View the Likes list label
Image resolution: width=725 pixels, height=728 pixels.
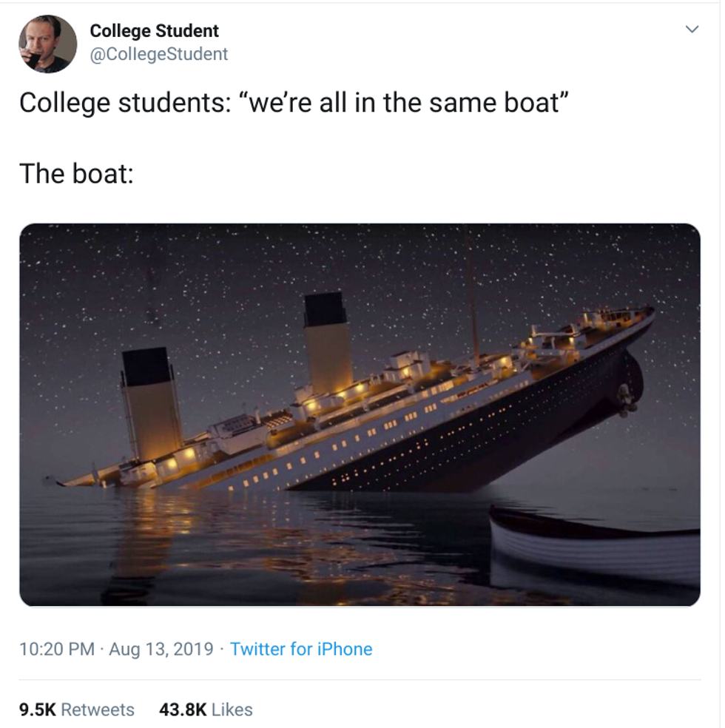232,710
